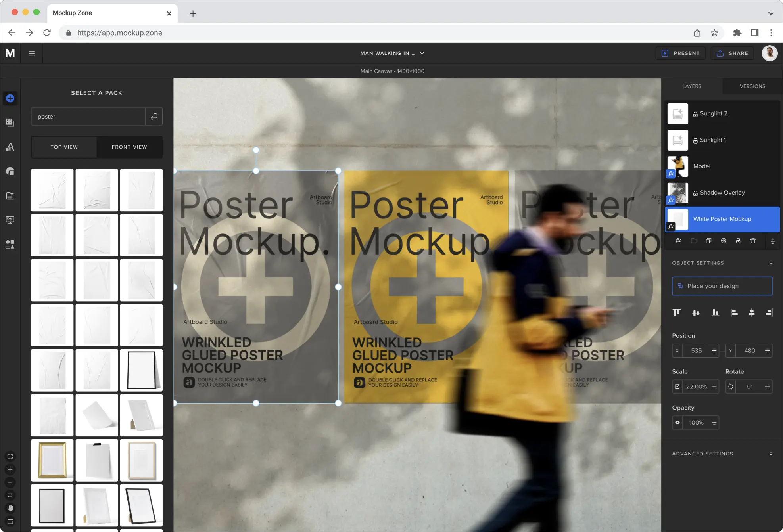Viewport: 783px width, 532px height.
Task: Click the Present button
Action: pyautogui.click(x=681, y=53)
